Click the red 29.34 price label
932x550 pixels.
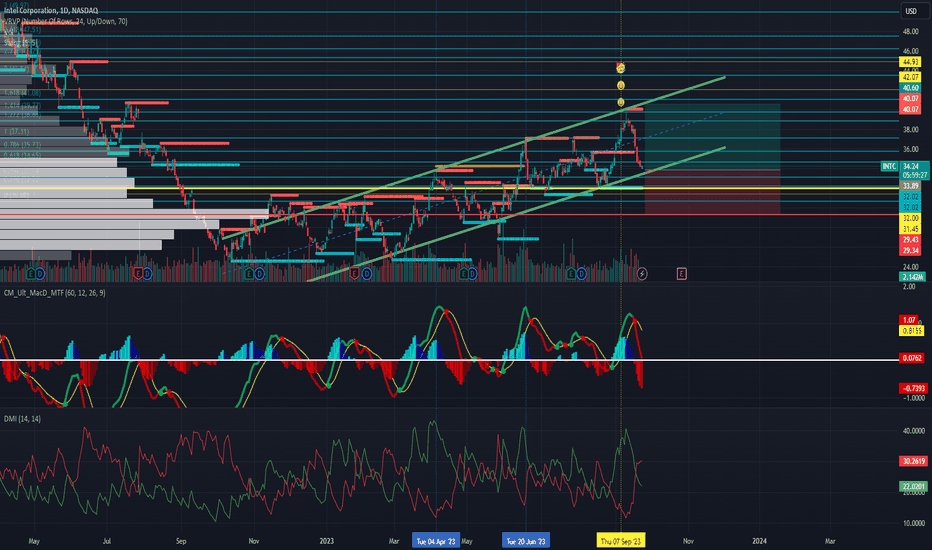[911, 250]
